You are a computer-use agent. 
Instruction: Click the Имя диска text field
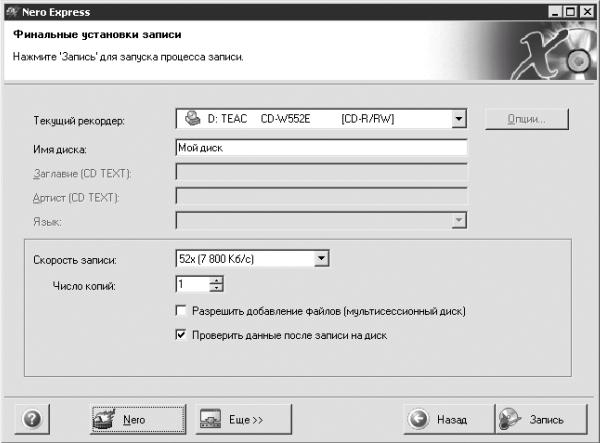321,148
